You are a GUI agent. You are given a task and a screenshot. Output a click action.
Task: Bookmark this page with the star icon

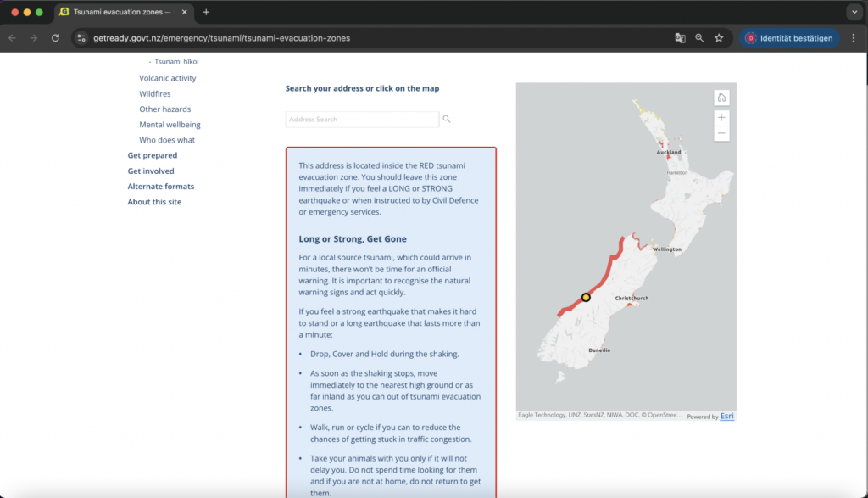[x=719, y=38]
